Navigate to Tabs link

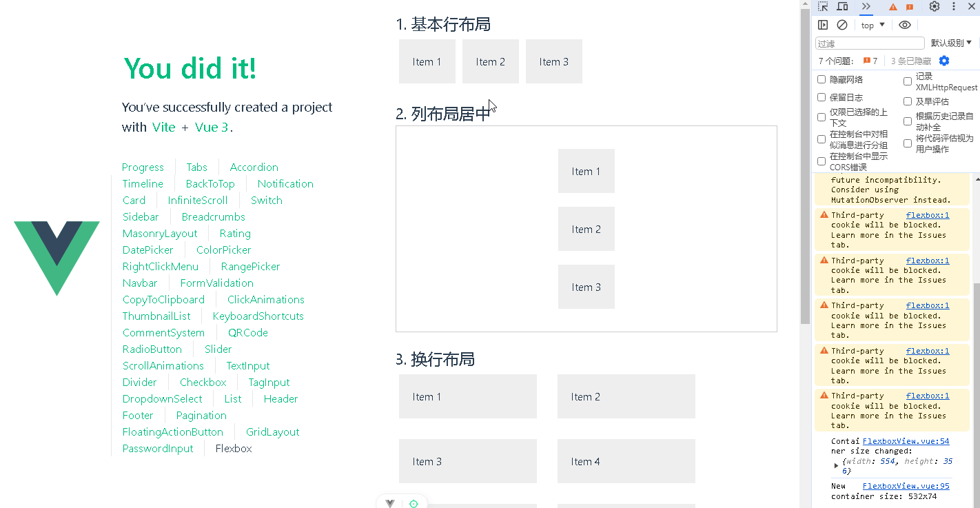tap(196, 167)
